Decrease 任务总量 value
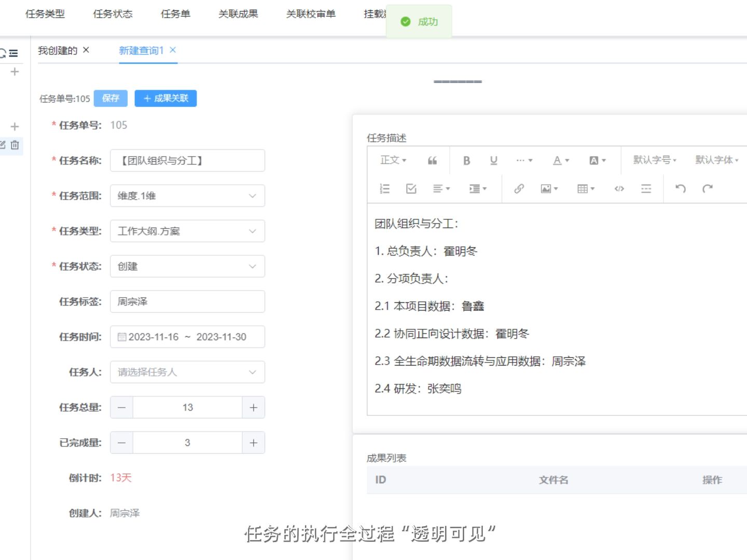 (121, 408)
